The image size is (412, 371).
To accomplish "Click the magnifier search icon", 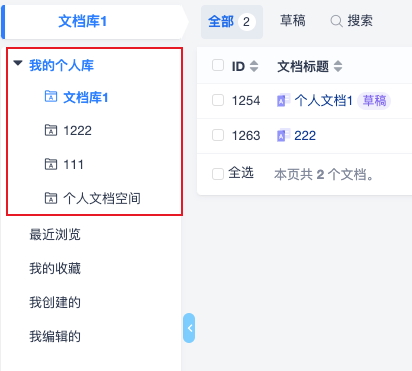I will [336, 21].
